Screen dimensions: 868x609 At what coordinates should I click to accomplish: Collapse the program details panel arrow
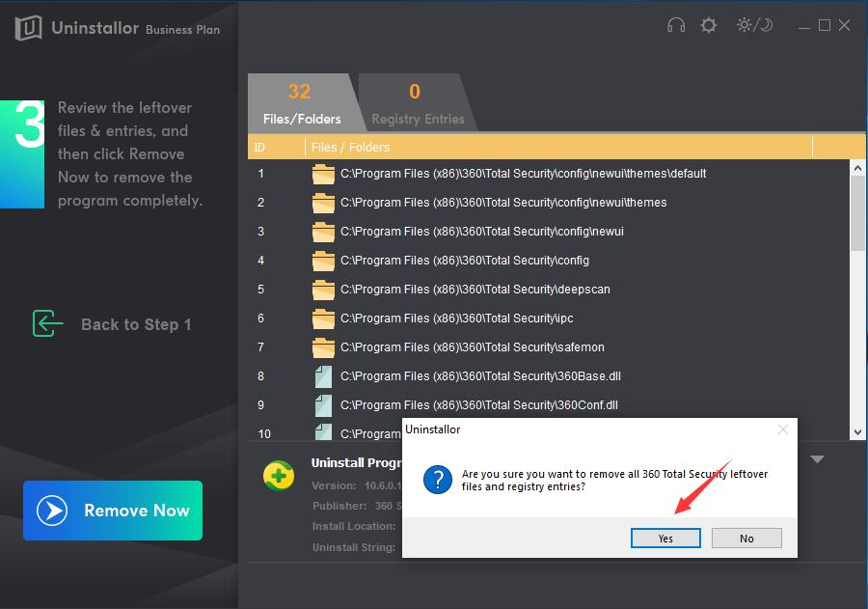(817, 459)
